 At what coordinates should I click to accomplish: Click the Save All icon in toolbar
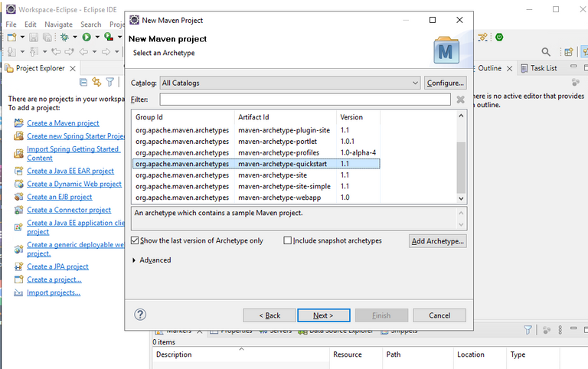tap(47, 37)
